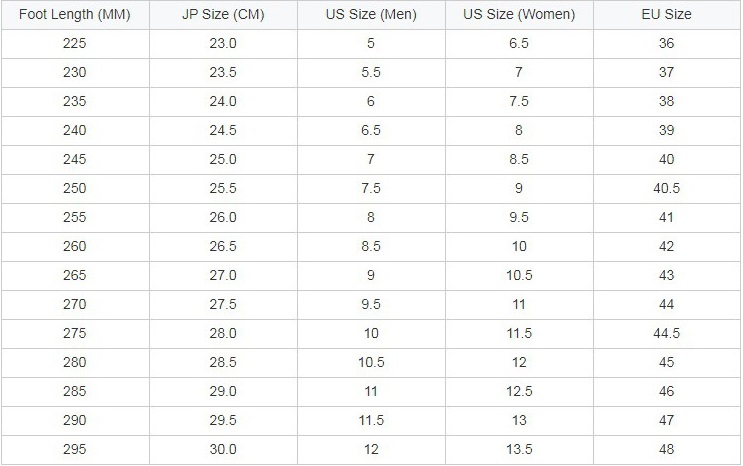Select EU size 38 cell
The image size is (743, 466).
point(667,102)
